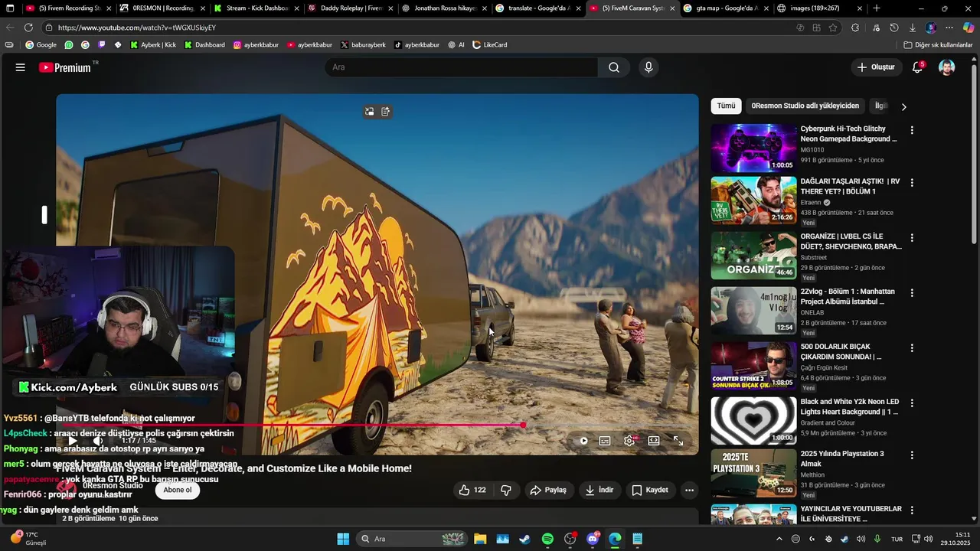Open options for Black and White Y2k video
The height and width of the screenshot is (551, 980).
click(911, 403)
